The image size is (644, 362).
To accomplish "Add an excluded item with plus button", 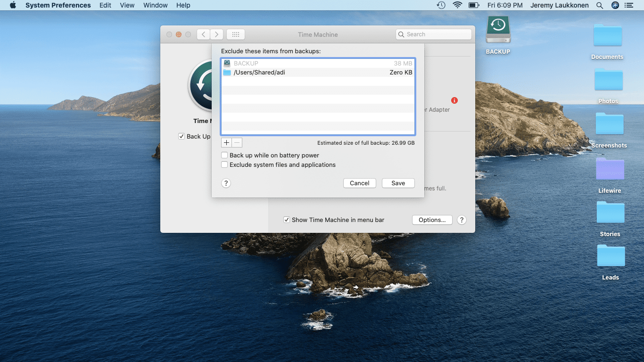I will [226, 142].
